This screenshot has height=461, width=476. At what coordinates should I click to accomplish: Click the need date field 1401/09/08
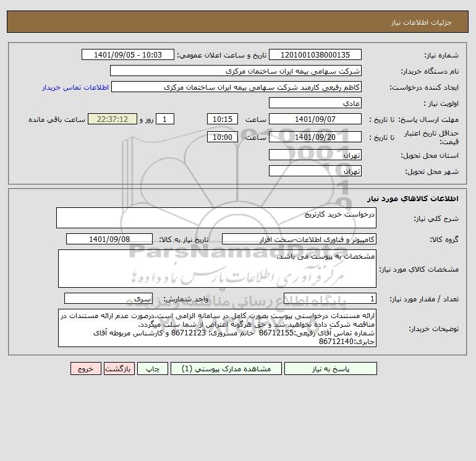pos(109,239)
